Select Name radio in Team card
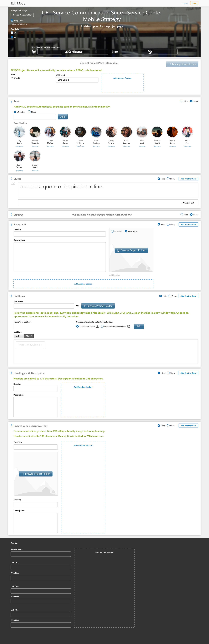The height and width of the screenshot is (644, 209). [x=29, y=112]
